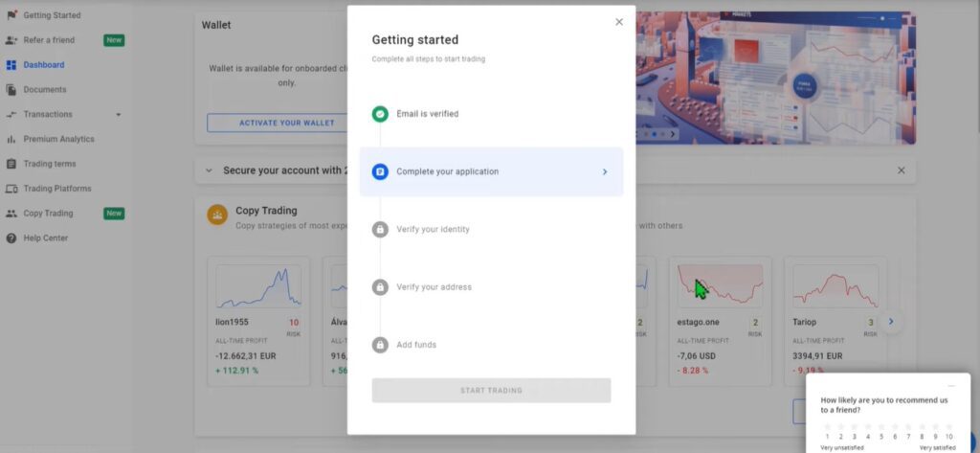Click the Help Center question mark icon
The height and width of the screenshot is (453, 980).
coord(11,238)
